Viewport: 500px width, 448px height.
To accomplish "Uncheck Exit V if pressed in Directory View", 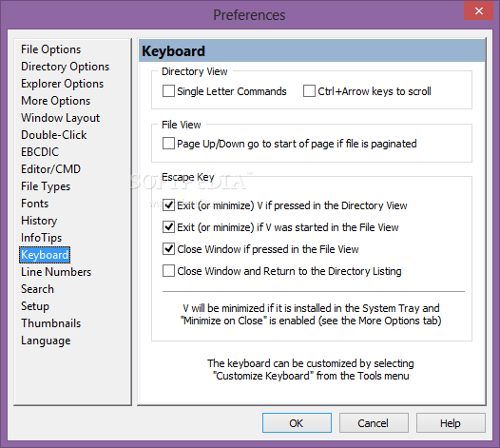I will [168, 205].
